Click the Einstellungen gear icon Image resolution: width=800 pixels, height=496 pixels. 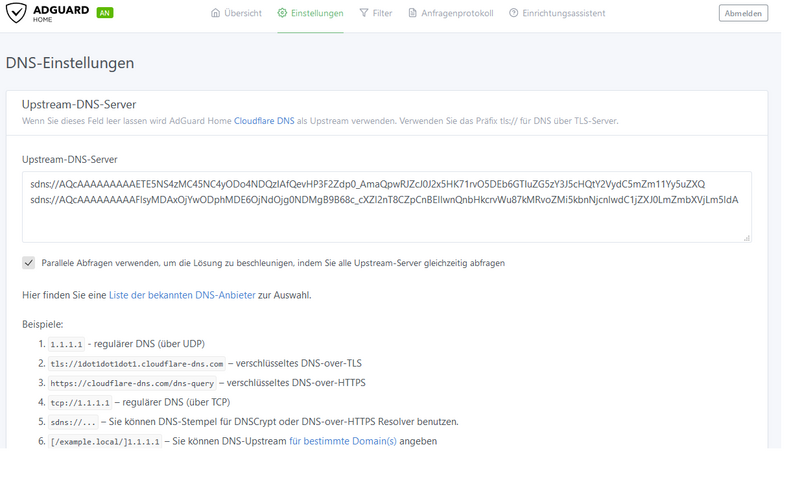point(283,13)
